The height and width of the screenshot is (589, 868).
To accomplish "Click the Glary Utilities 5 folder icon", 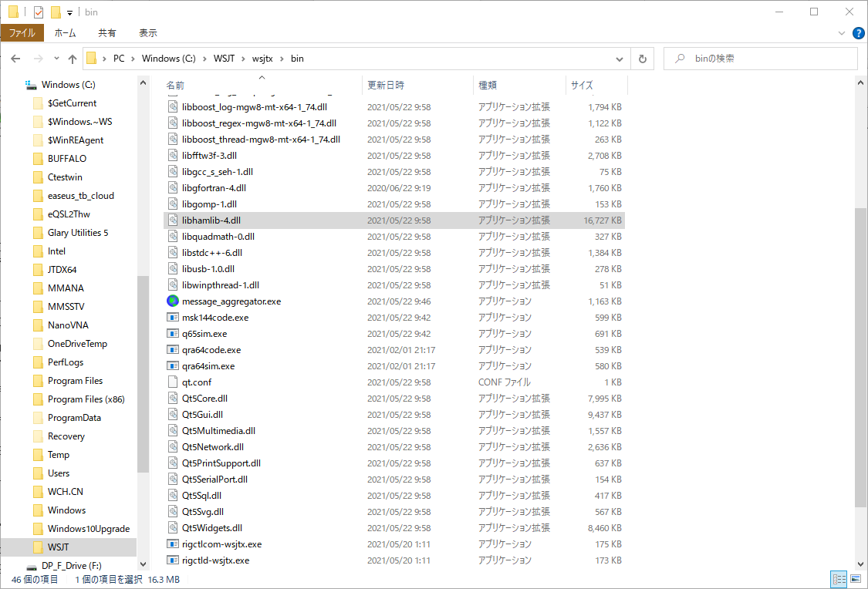I will pyautogui.click(x=39, y=233).
